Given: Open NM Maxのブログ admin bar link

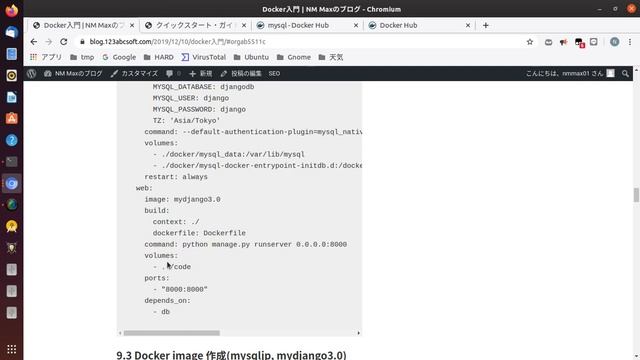Looking at the screenshot, I should click(73, 73).
